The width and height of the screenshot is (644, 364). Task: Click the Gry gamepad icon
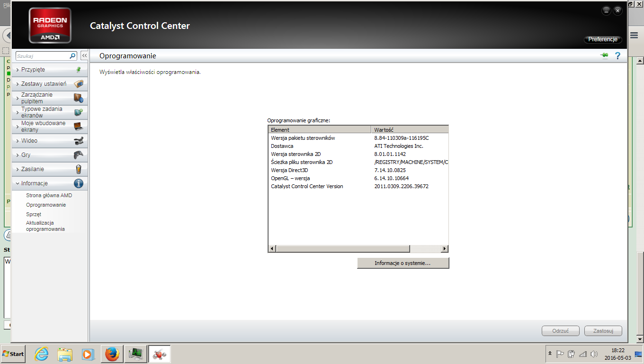coord(79,155)
